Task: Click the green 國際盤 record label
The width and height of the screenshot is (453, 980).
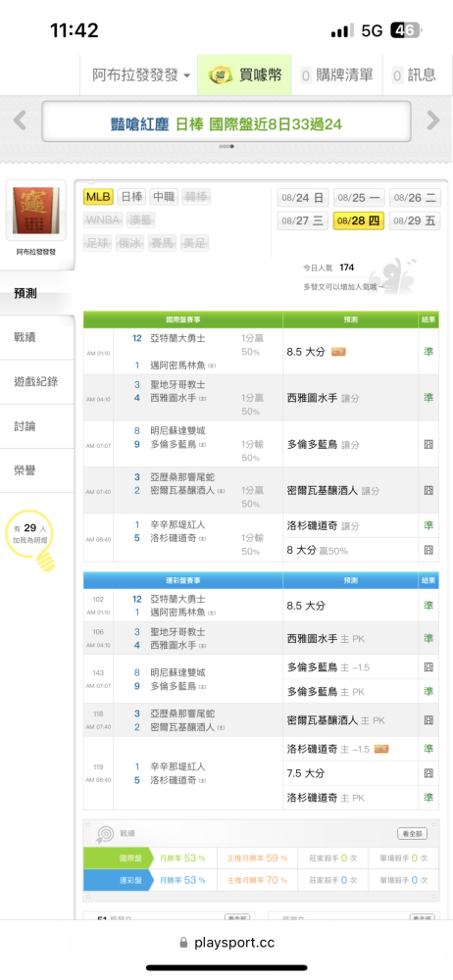Action: [x=119, y=858]
